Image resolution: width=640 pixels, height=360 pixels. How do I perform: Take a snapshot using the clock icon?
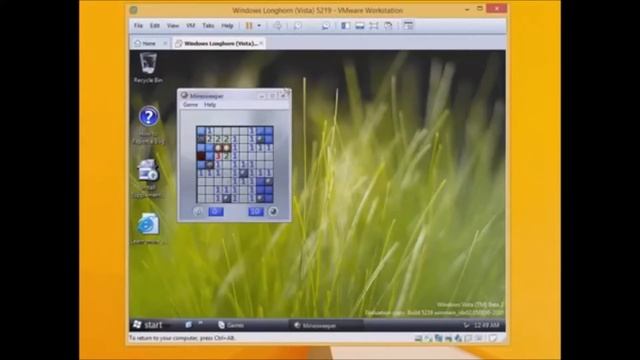pos(298,26)
